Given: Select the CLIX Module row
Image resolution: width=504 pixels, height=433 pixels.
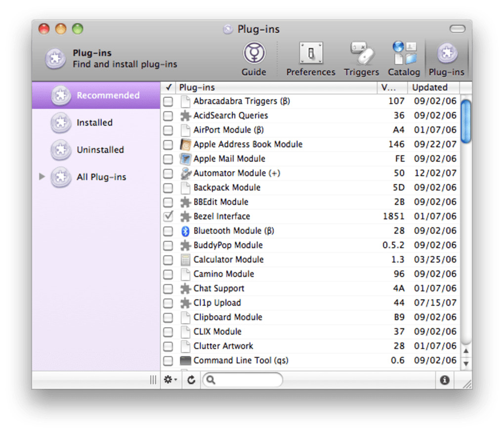Looking at the screenshot, I should 311,332.
